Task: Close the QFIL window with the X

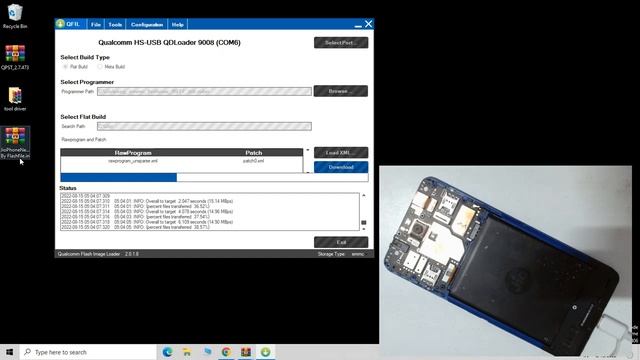Action: pyautogui.click(x=369, y=24)
